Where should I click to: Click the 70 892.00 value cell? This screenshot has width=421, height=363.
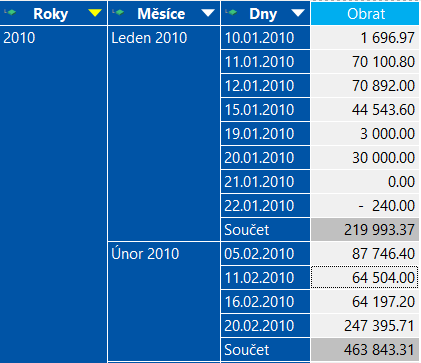click(365, 86)
